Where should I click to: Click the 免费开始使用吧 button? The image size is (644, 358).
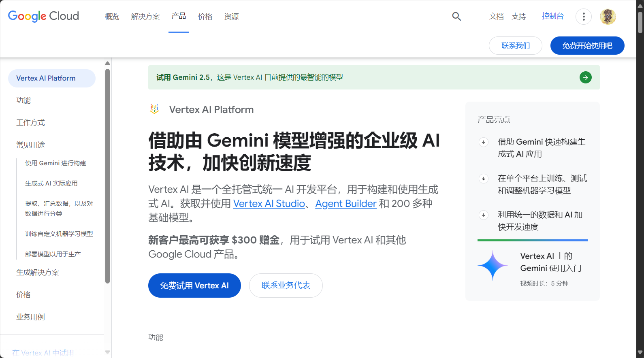click(587, 46)
